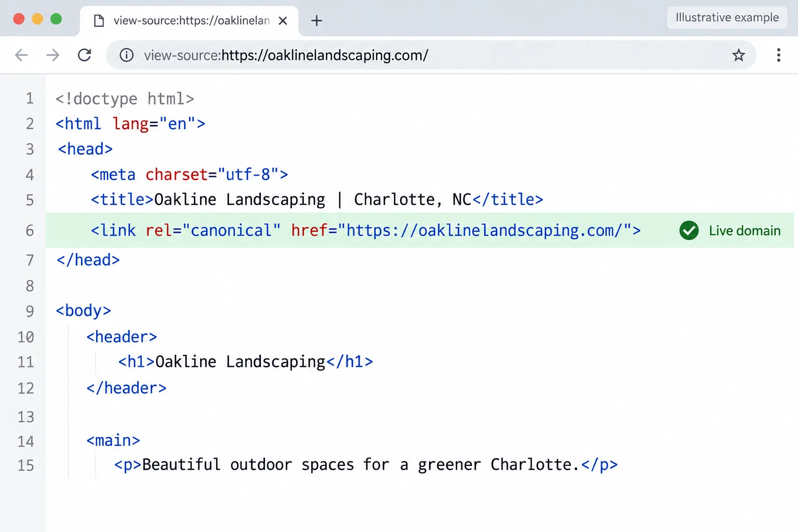Viewport: 798px width, 532px height.
Task: Click line number 15 in the gutter
Action: [x=26, y=465]
